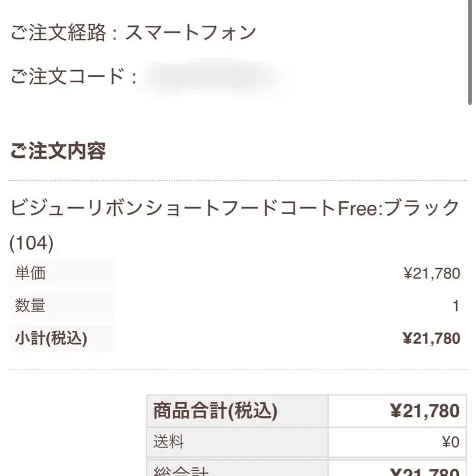Click the ご注文内容 section heading
The image size is (476, 476).
58,151
